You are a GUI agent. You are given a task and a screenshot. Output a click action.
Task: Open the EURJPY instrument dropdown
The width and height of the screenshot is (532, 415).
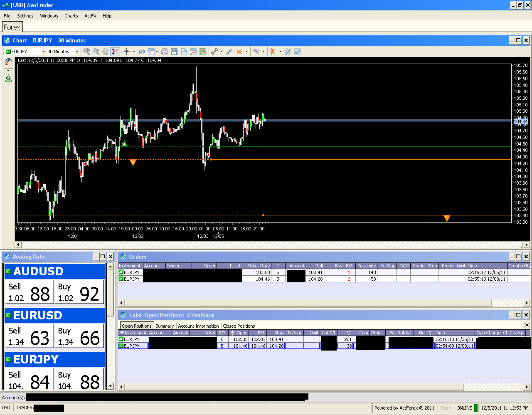click(x=44, y=52)
